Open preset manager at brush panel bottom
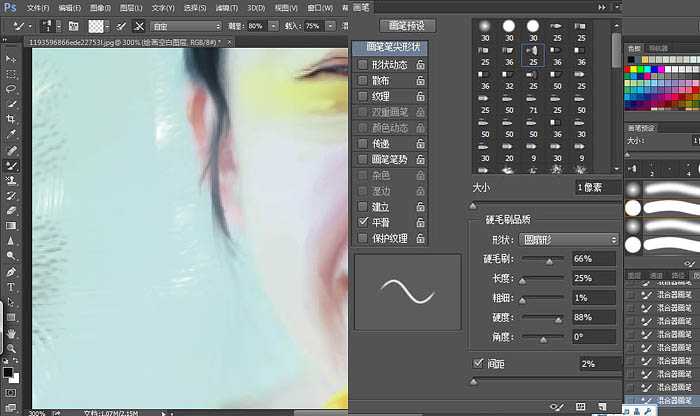Image resolution: width=700 pixels, height=416 pixels. point(580,406)
